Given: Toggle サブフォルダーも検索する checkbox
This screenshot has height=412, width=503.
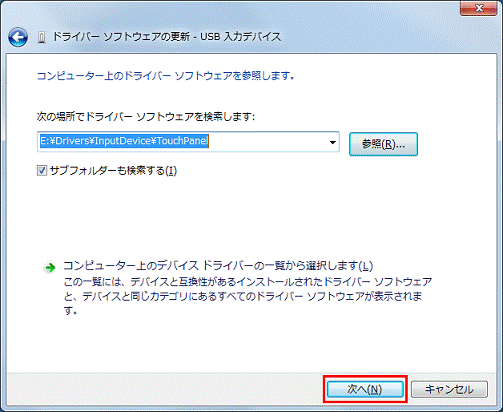Looking at the screenshot, I should 42,171.
